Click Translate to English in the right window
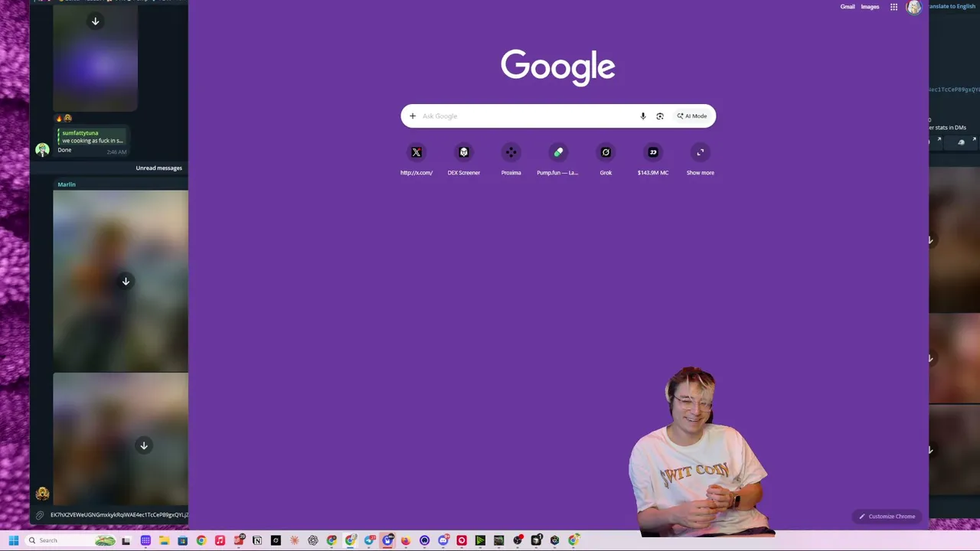 click(952, 6)
